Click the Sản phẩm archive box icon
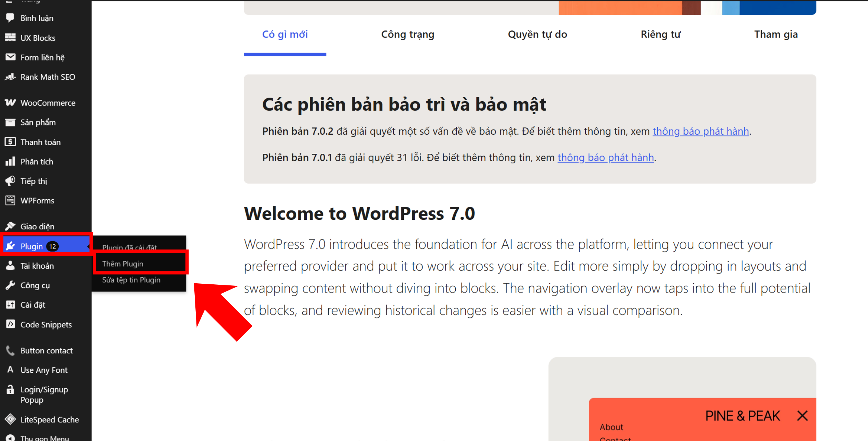The height and width of the screenshot is (445, 868). pos(10,122)
